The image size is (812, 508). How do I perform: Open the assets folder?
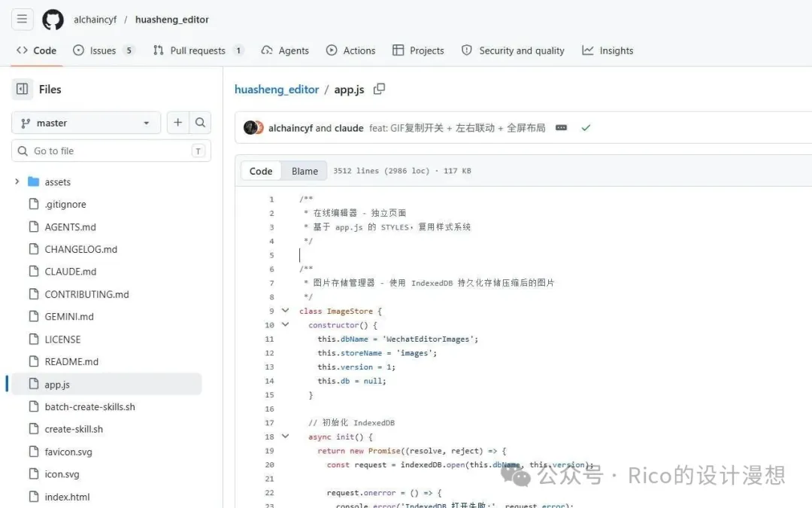click(57, 182)
